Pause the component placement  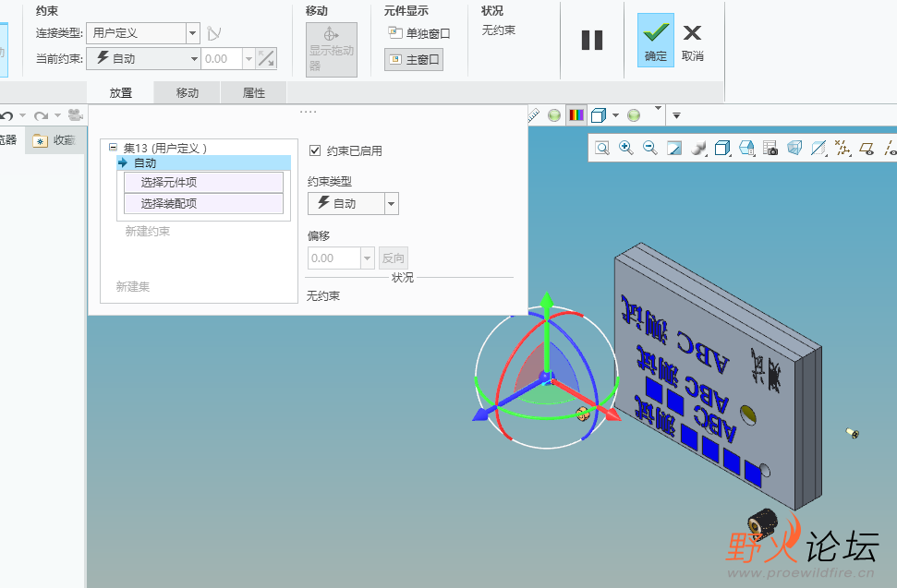pyautogui.click(x=592, y=41)
